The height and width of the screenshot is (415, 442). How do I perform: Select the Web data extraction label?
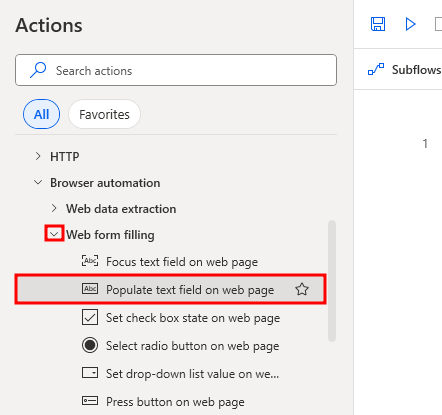pyautogui.click(x=121, y=209)
